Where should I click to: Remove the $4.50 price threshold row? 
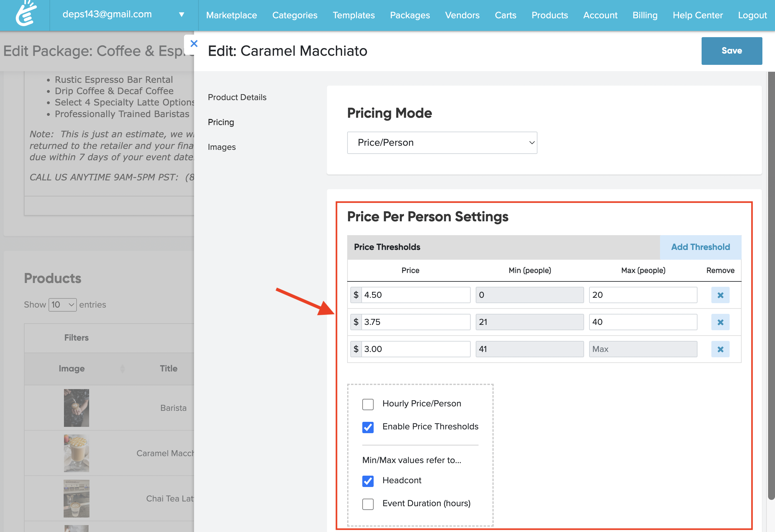tap(720, 295)
